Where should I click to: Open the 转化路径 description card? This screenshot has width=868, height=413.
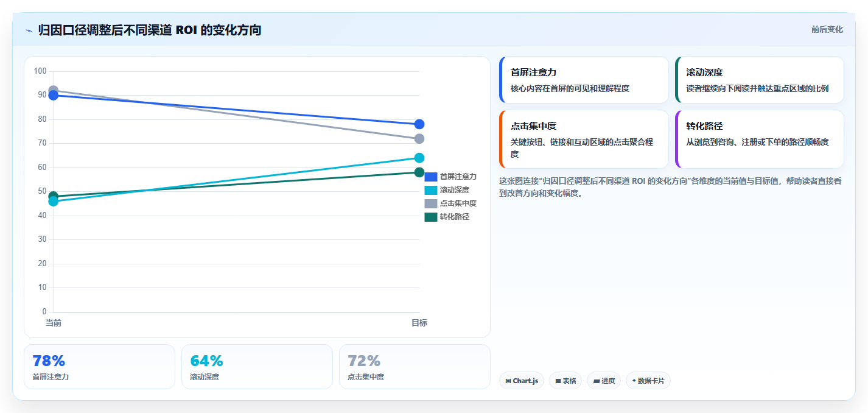pos(760,139)
